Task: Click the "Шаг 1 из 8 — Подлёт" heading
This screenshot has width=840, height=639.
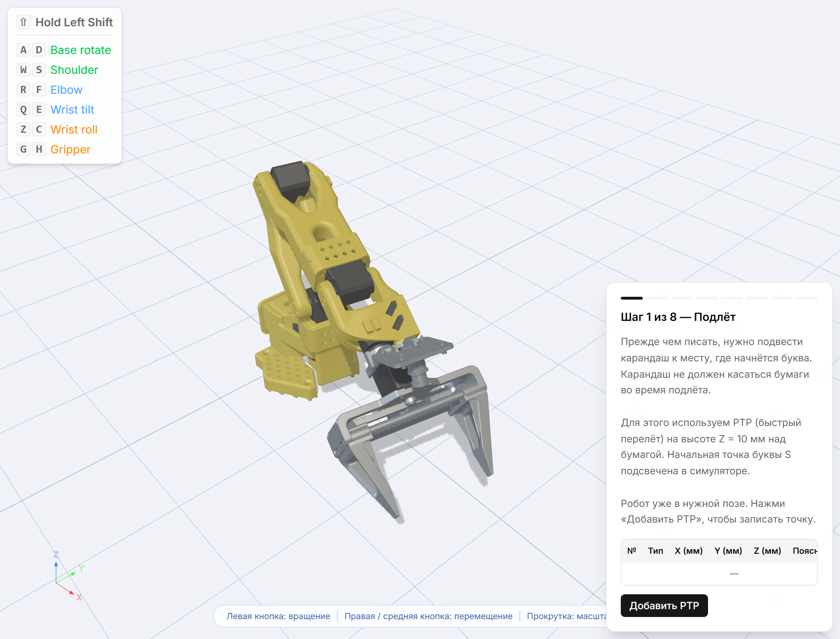Action: [x=678, y=317]
